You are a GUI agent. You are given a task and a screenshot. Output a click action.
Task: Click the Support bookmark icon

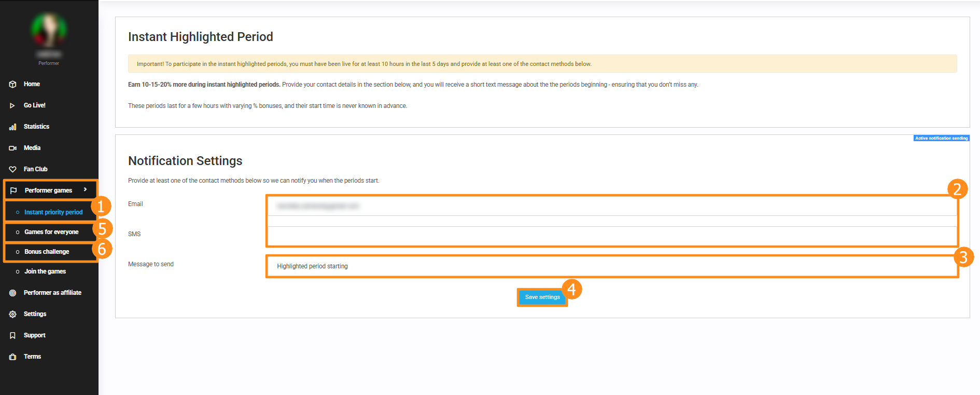(12, 335)
